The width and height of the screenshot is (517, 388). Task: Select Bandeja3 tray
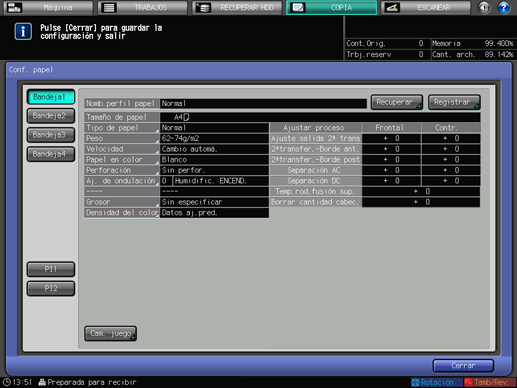pyautogui.click(x=51, y=135)
